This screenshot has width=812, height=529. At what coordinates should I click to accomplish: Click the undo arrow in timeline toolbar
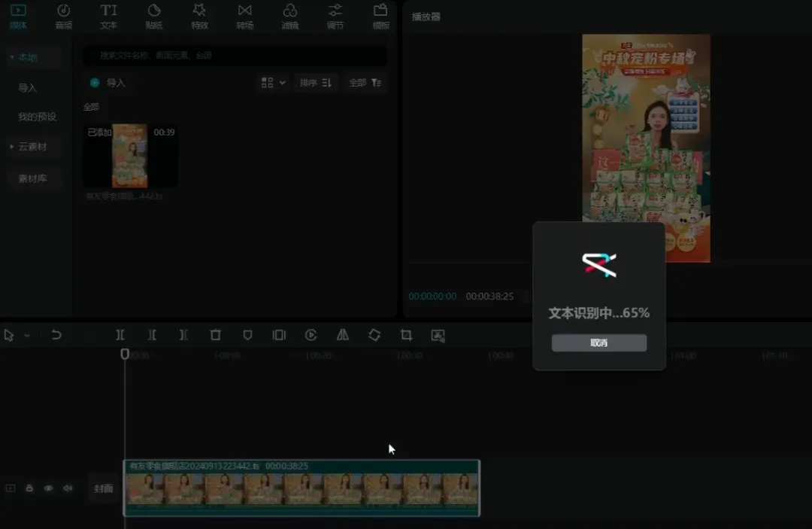click(56, 336)
